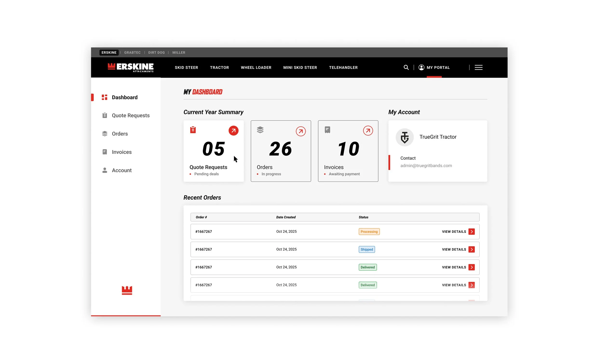Open the Skid Steer navigation item

[186, 67]
